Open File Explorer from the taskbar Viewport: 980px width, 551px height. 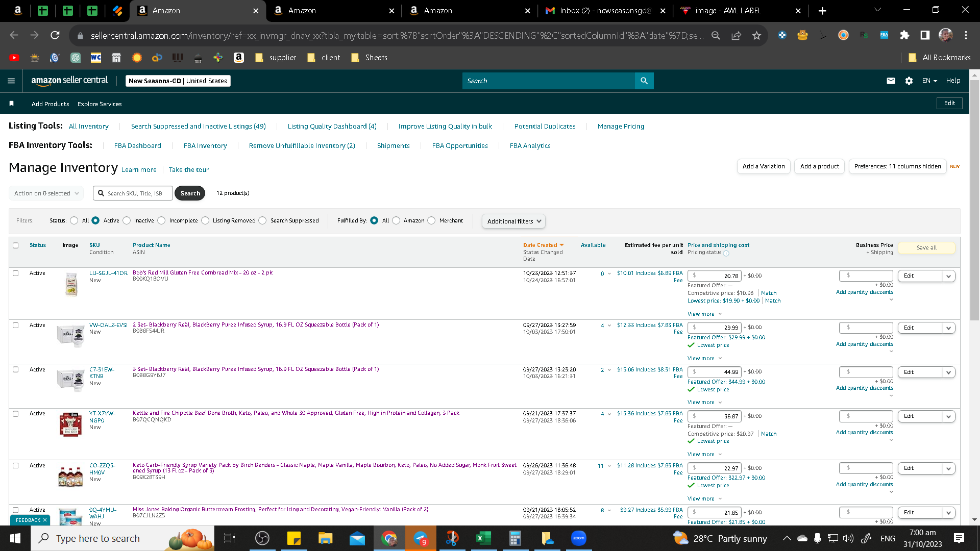[325, 538]
